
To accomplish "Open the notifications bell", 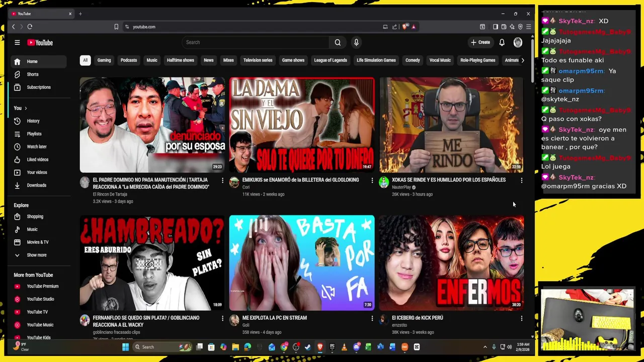I will pos(502,43).
